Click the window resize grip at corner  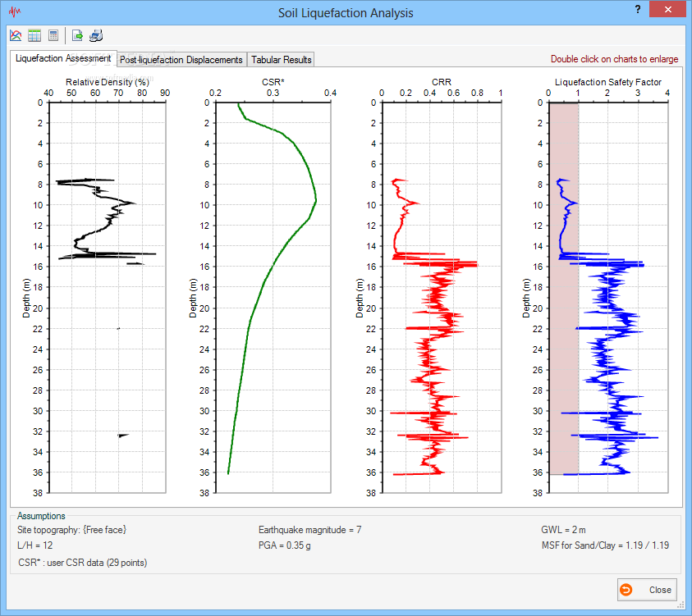tap(680, 605)
